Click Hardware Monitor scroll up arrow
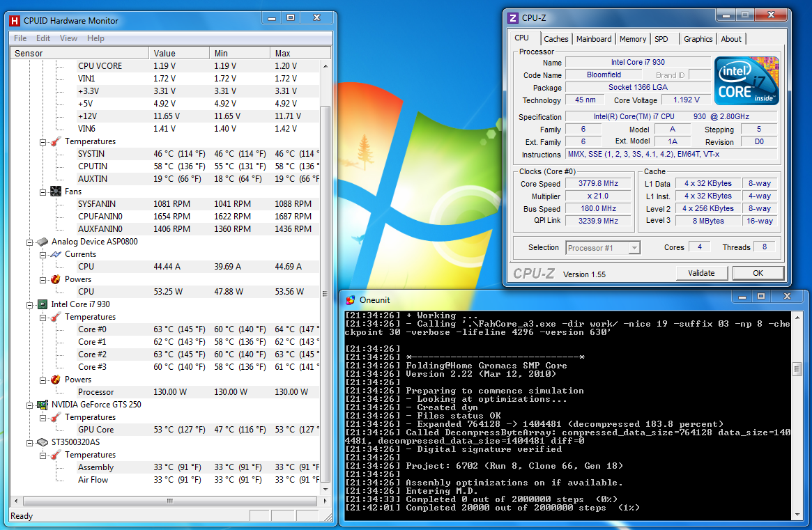Image resolution: width=812 pixels, height=530 pixels. tap(325, 66)
